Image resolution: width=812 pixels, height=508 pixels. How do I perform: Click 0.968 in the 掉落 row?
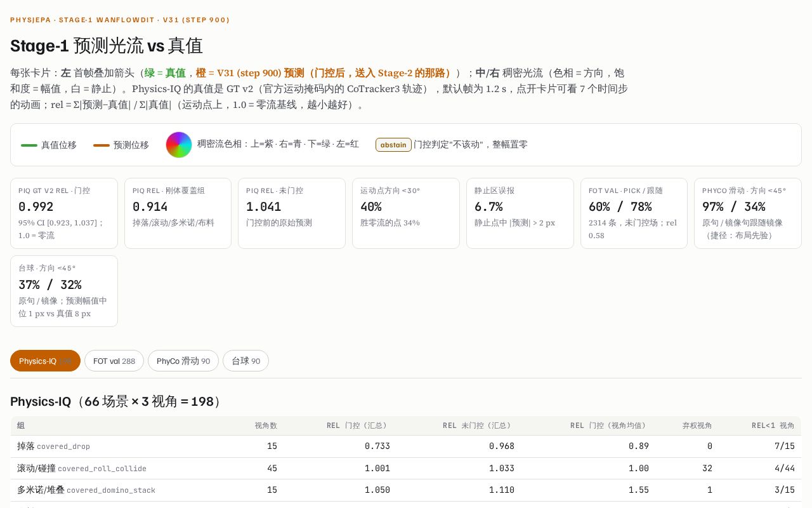502,446
